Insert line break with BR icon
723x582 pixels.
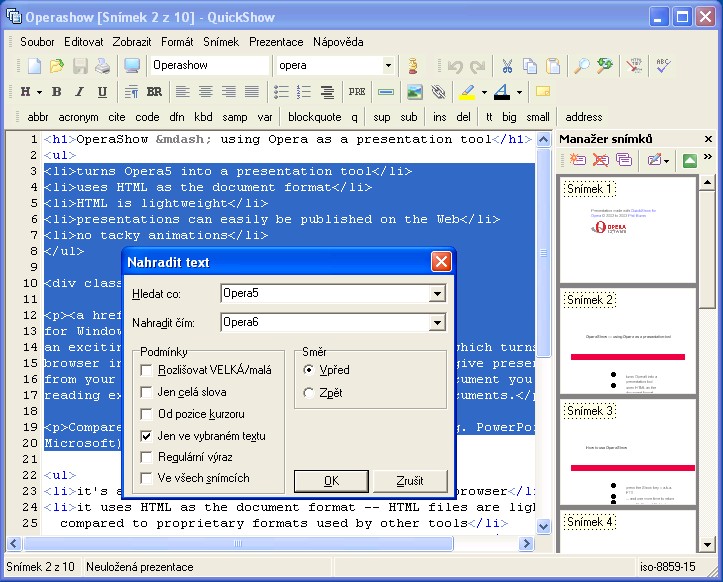pyautogui.click(x=154, y=92)
